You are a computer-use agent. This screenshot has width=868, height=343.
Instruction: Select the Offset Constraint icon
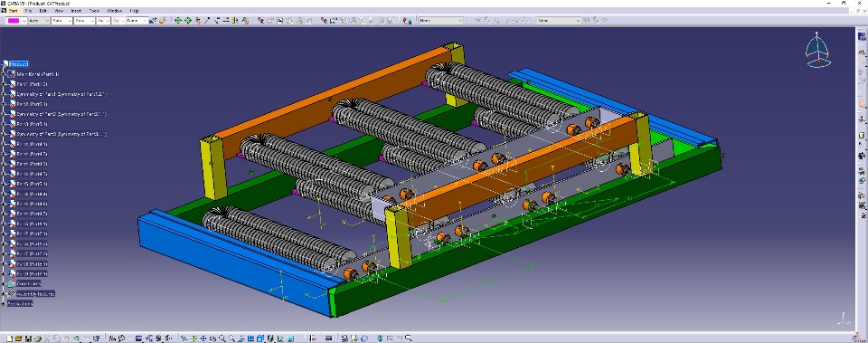[225, 21]
